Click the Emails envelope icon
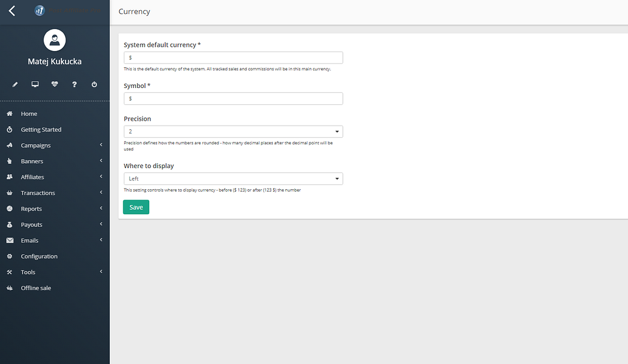 click(10, 240)
